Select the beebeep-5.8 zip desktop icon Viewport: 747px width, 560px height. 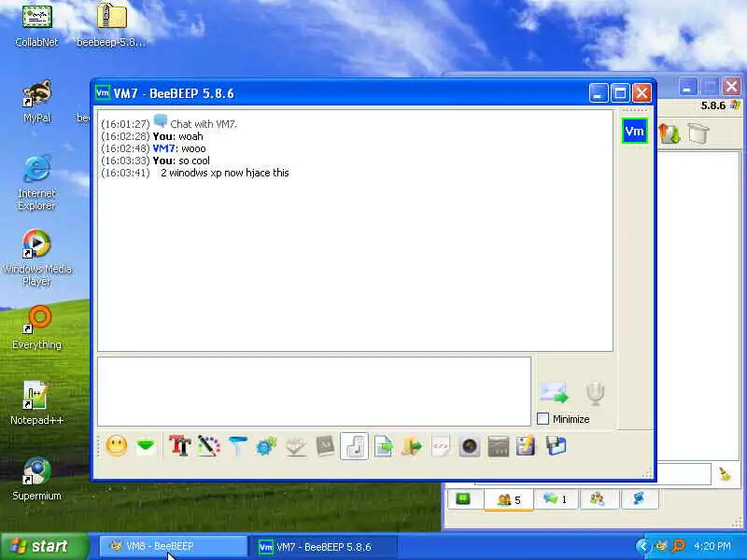point(111,25)
